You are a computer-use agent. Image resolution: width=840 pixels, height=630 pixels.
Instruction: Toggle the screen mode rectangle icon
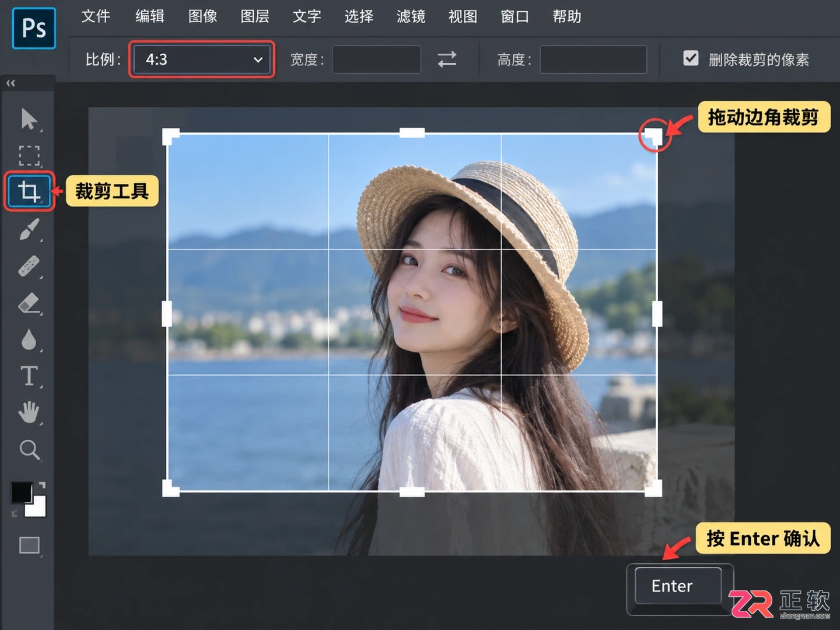click(x=29, y=545)
